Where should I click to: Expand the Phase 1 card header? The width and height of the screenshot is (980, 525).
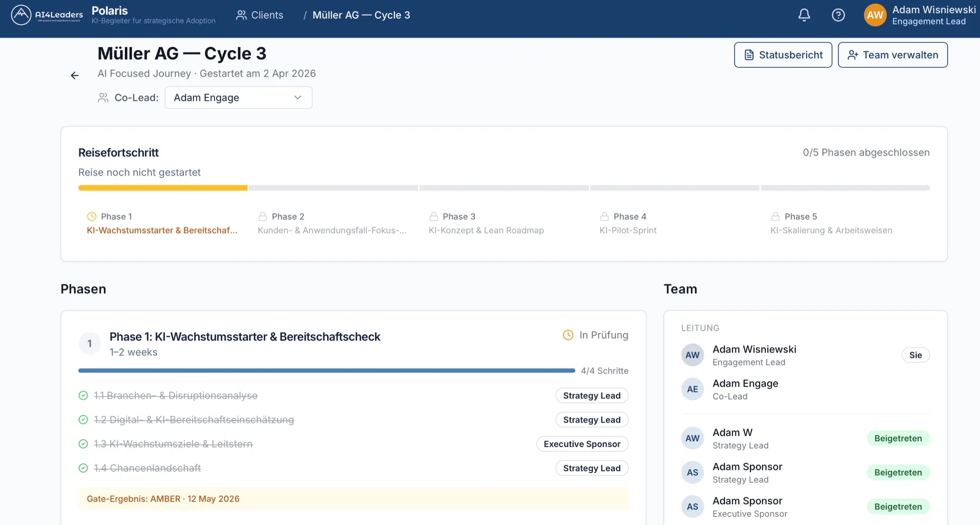tap(353, 344)
